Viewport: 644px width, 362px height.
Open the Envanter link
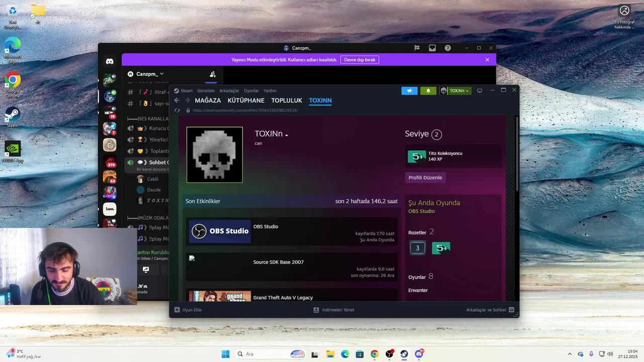click(418, 290)
